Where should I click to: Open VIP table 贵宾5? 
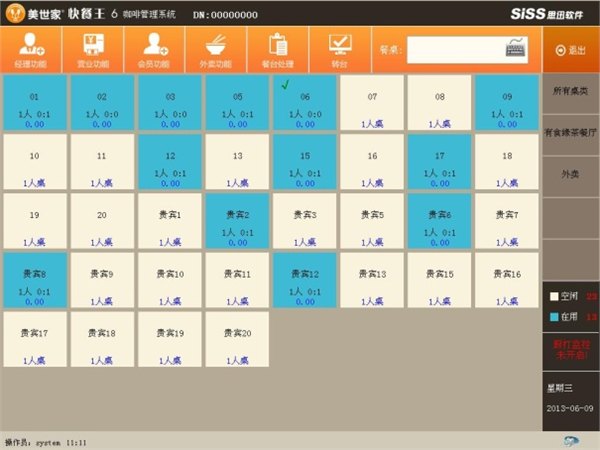click(372, 221)
